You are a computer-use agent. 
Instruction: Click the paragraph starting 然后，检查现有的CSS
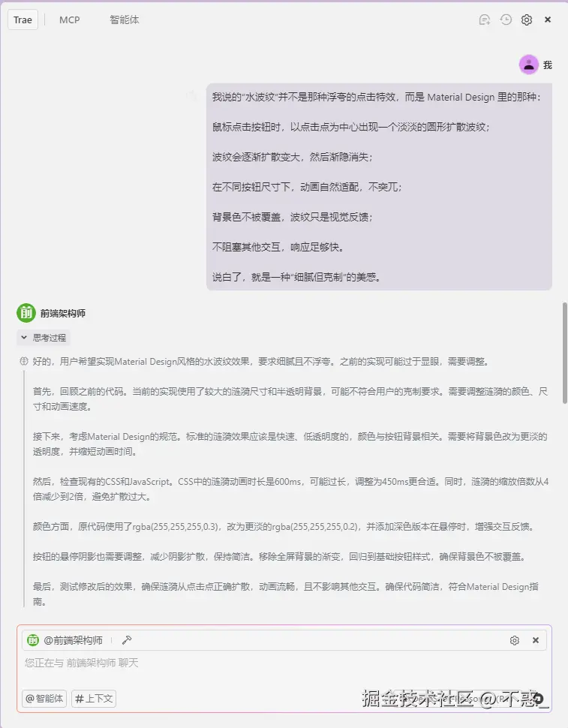(291, 489)
